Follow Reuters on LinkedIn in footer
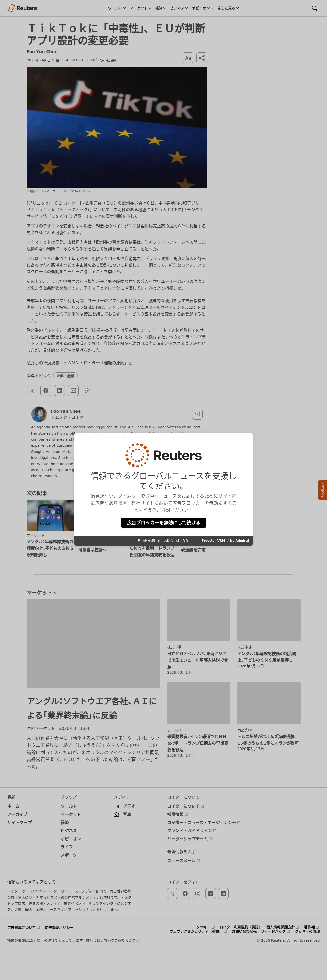Viewport: 327px width, 980px height. [x=223, y=893]
